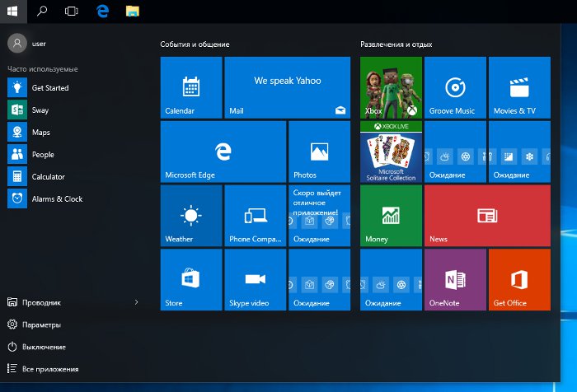Open the Phone Companion tile
Image resolution: width=577 pixels, height=392 pixels.
(256, 216)
